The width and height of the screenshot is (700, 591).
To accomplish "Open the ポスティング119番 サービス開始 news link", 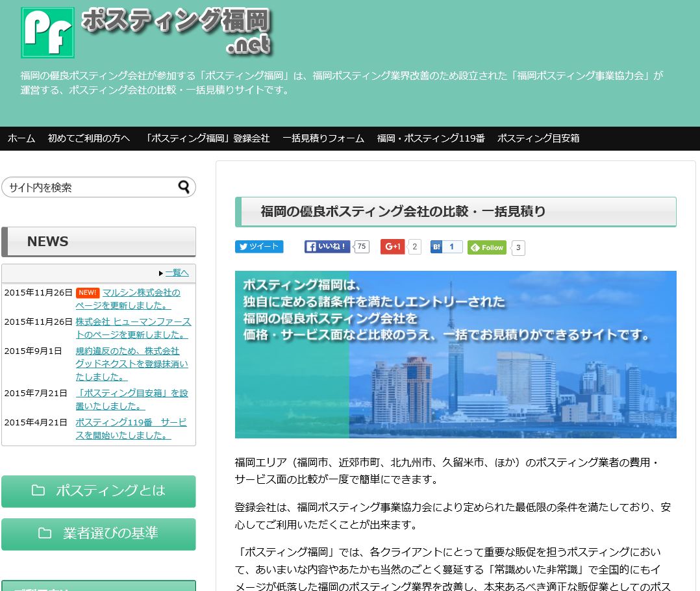I will pyautogui.click(x=131, y=429).
